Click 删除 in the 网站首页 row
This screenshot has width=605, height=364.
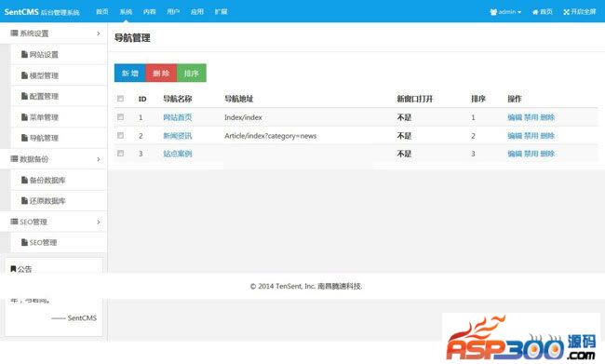547,117
